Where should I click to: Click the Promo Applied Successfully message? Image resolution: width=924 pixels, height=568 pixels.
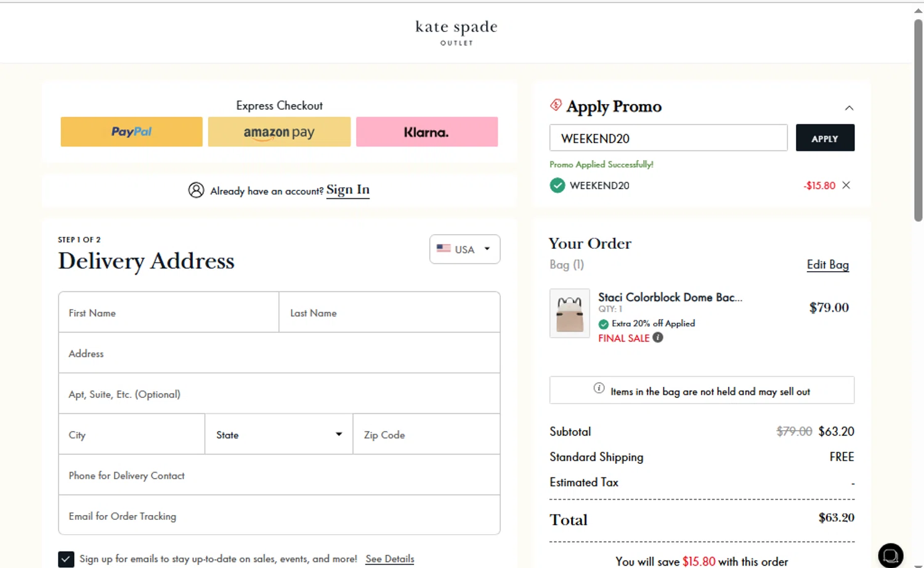[601, 164]
